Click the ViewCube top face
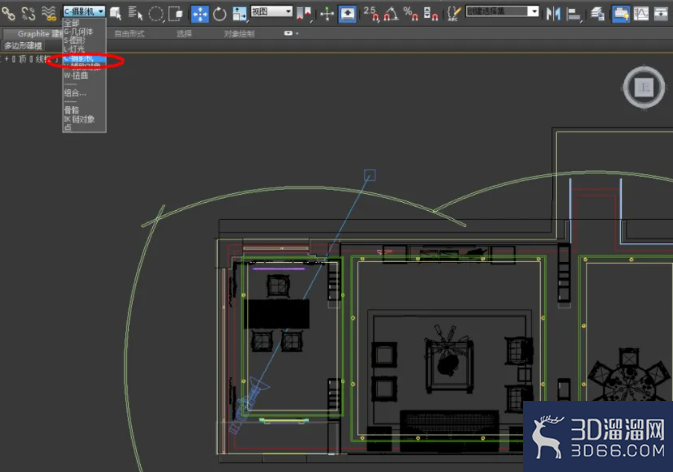The image size is (673, 472). tap(644, 87)
